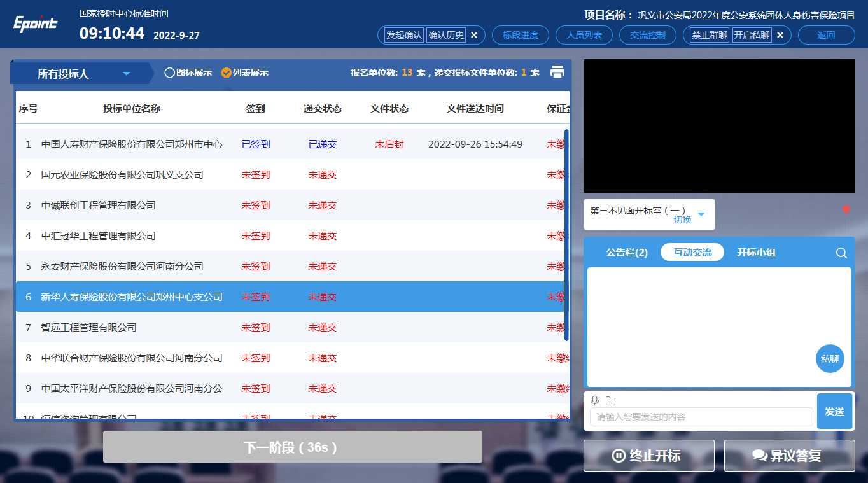868x483 pixels.
Task: Expand the 第三不见面开标室（一） room selector
Action: tap(701, 214)
